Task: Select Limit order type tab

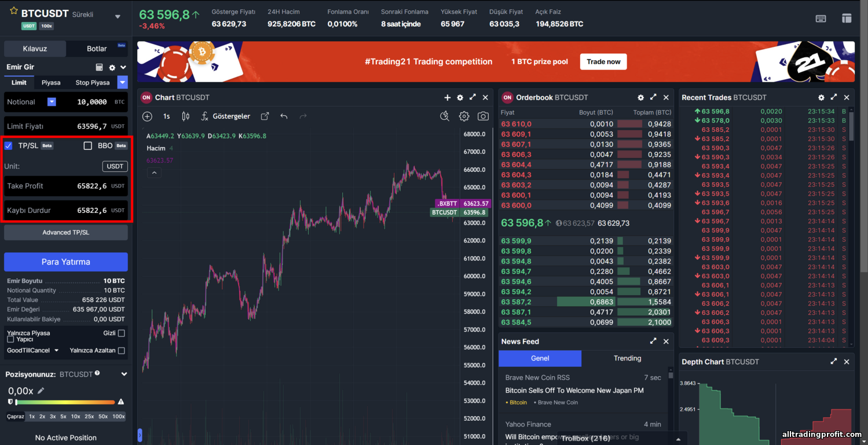Action: point(19,83)
